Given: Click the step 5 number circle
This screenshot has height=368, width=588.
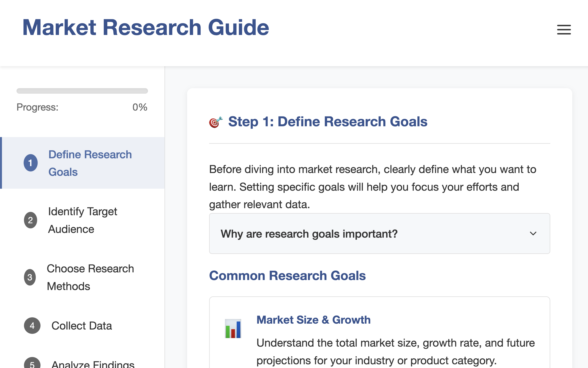Looking at the screenshot, I should tap(32, 364).
